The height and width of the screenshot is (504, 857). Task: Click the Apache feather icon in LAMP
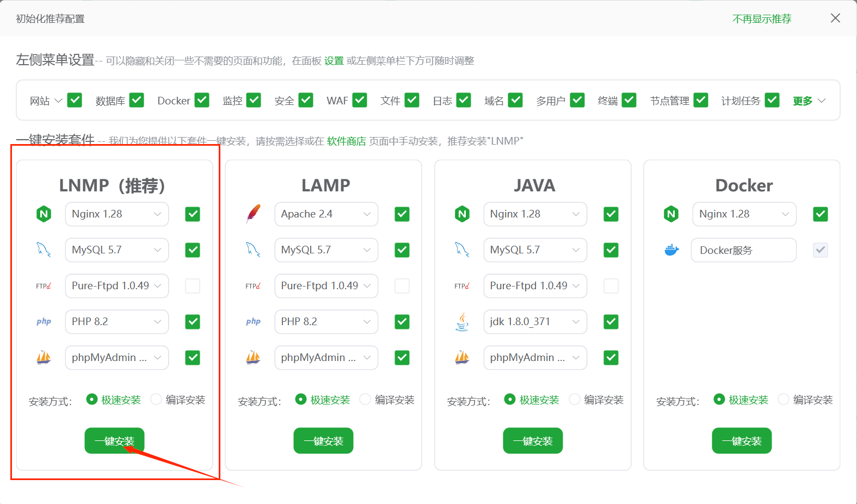click(253, 214)
